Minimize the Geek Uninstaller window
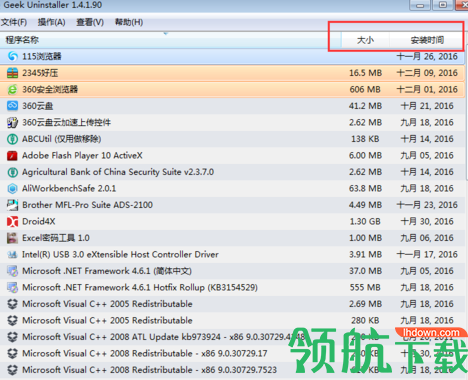The height and width of the screenshot is (380, 468). click(420, 5)
